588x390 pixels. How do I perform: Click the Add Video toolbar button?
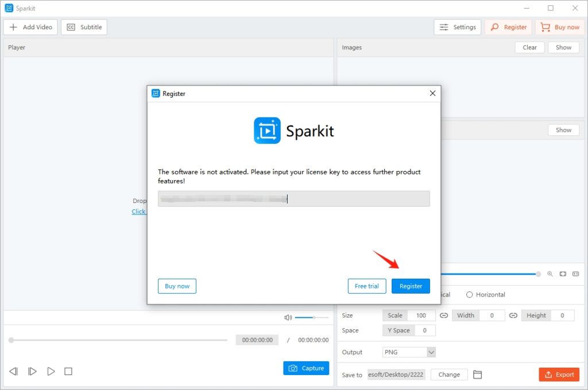pyautogui.click(x=30, y=27)
